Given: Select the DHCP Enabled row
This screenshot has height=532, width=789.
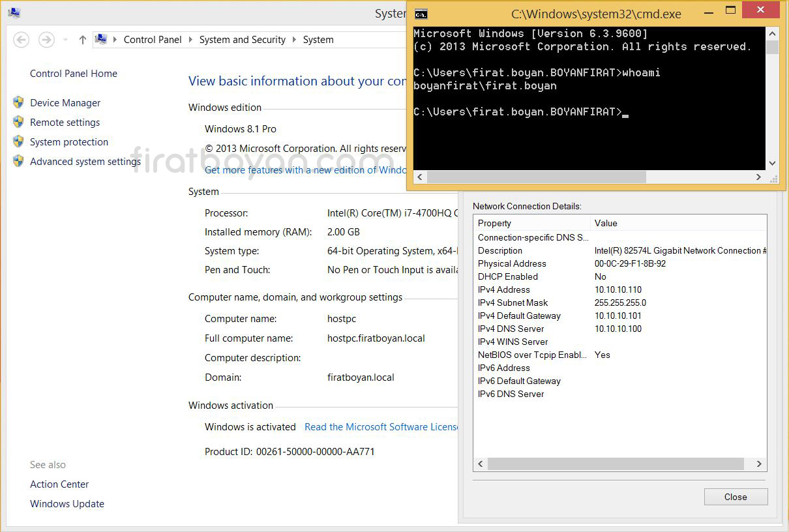Looking at the screenshot, I should click(620, 276).
